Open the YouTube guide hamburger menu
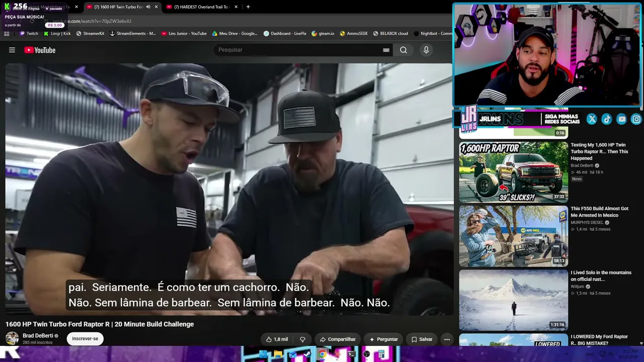Viewport: 644px width, 362px height. point(12,50)
